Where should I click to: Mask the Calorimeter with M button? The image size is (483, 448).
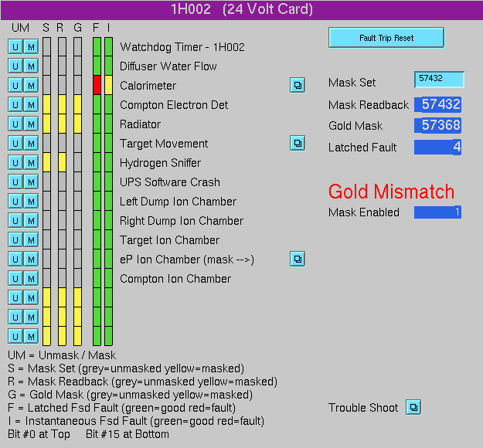coord(31,85)
